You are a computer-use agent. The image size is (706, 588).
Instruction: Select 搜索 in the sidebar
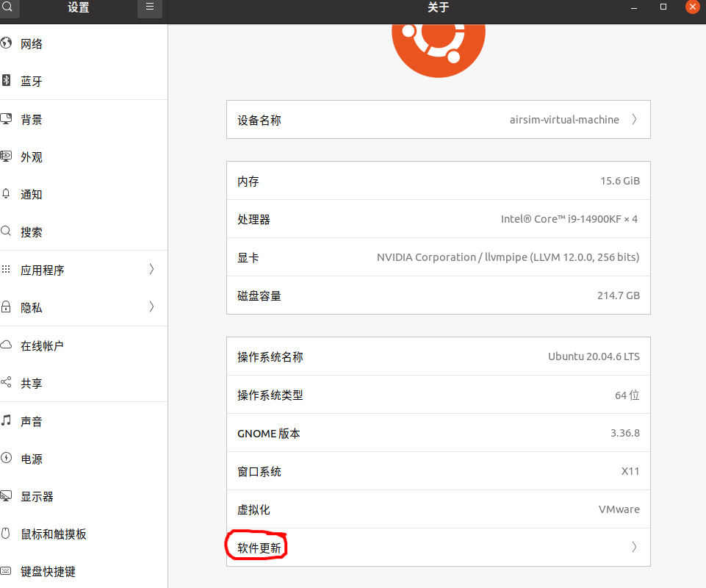point(84,232)
